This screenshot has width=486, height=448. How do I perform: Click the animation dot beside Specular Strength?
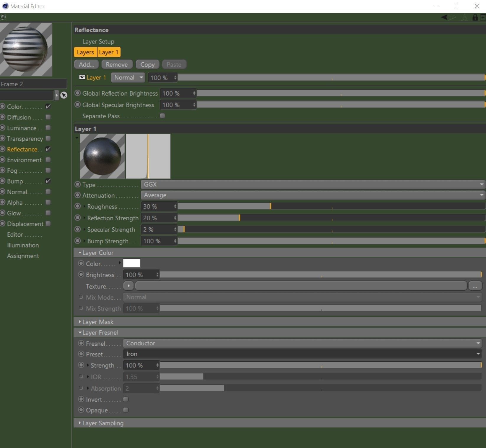(78, 229)
